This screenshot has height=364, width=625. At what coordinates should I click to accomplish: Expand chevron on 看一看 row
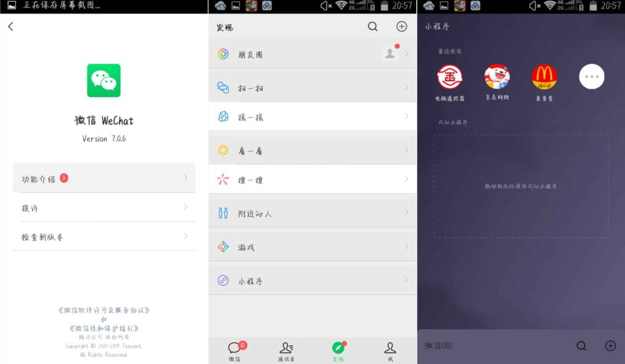(406, 150)
